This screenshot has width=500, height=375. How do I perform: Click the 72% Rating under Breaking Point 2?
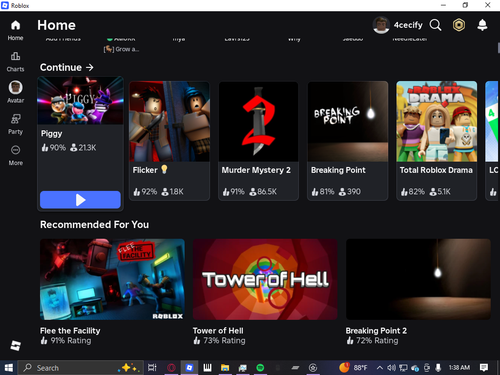(x=372, y=341)
